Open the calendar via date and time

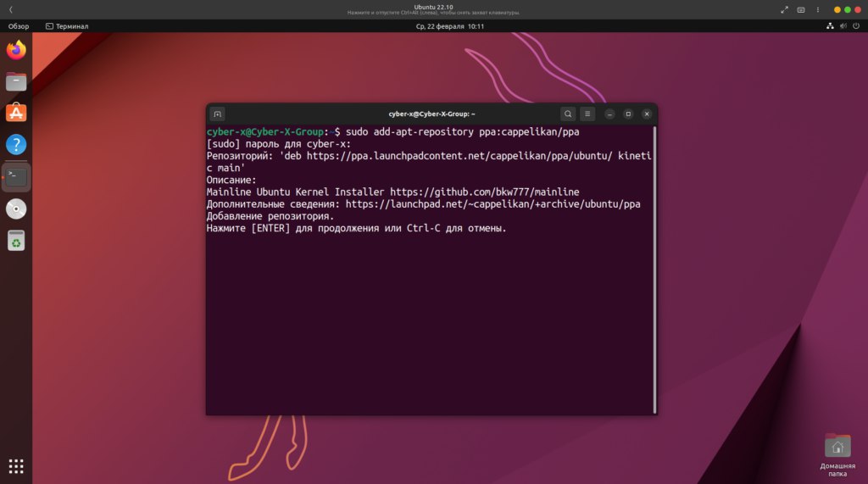pyautogui.click(x=450, y=26)
